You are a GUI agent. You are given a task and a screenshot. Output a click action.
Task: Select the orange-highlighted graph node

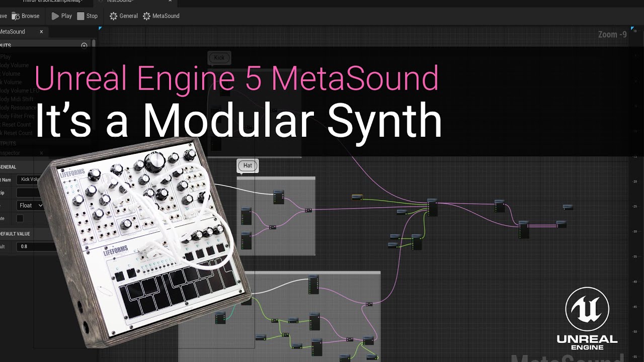click(357, 197)
